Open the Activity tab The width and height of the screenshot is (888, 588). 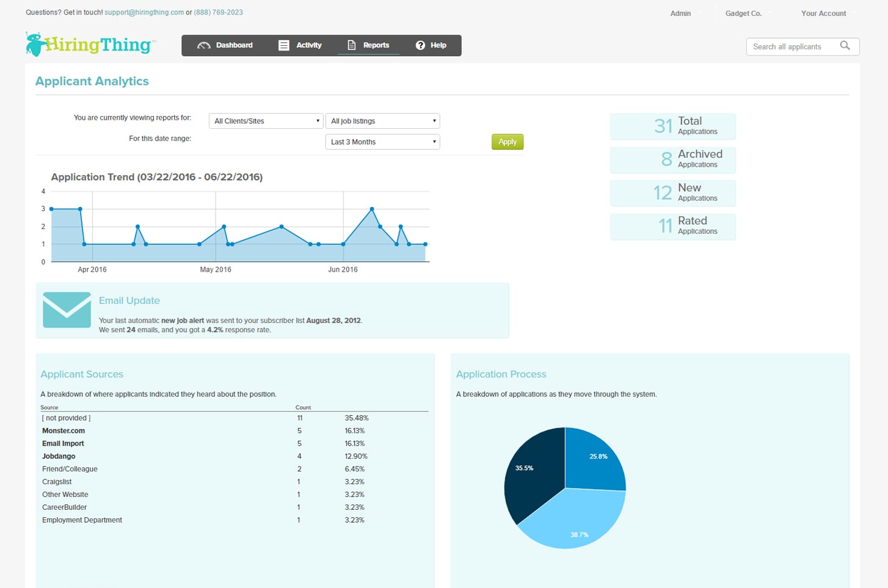[x=300, y=45]
